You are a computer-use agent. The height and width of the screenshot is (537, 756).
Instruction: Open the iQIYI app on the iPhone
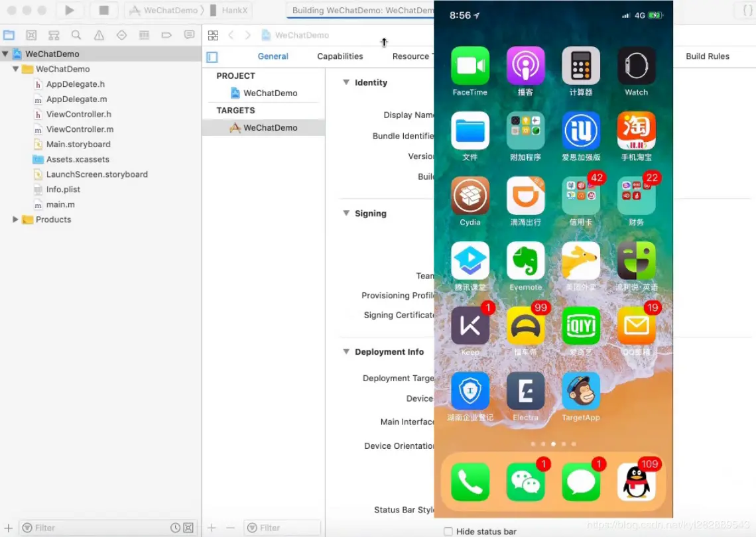point(581,326)
